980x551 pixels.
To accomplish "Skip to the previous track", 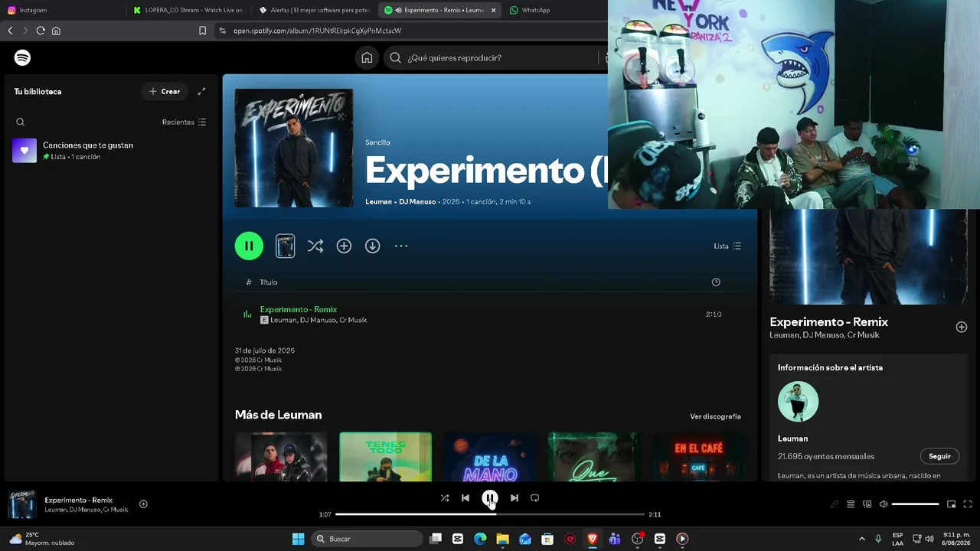I will pyautogui.click(x=465, y=497).
